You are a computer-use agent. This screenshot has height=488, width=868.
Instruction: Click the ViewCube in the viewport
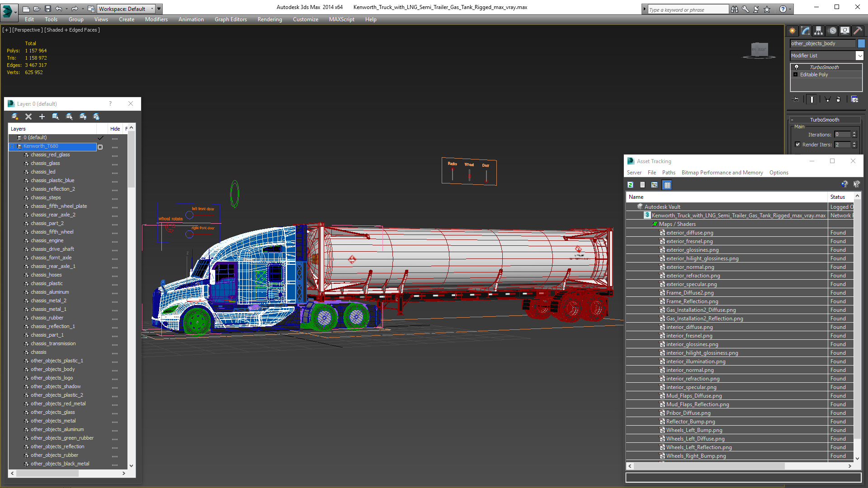[x=759, y=50]
